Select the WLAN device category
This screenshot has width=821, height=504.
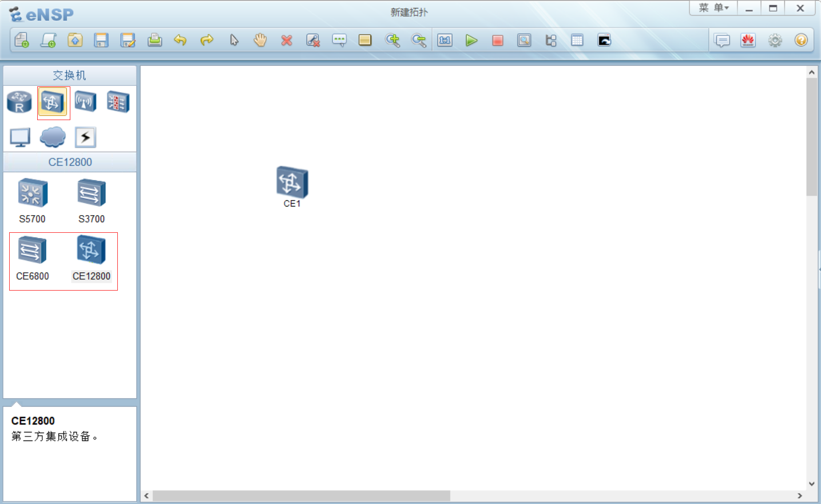85,102
